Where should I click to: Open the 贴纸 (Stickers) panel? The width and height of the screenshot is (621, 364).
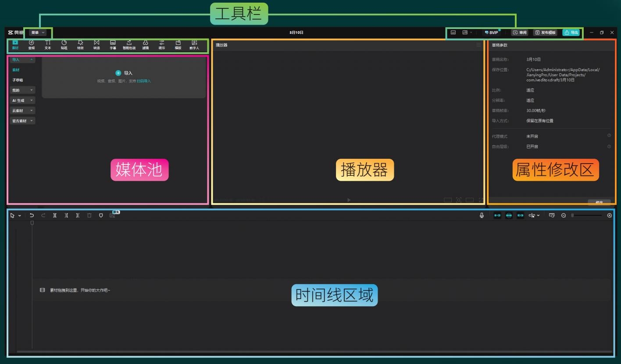tap(64, 44)
